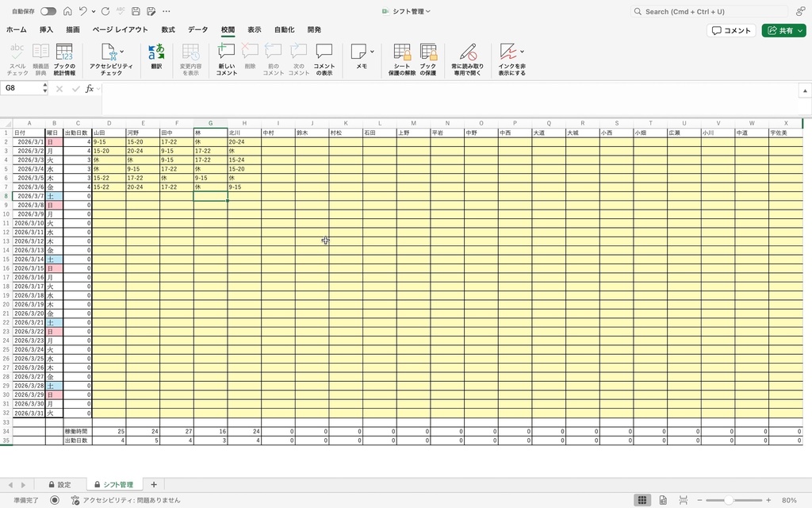812x508 pixels.
Task: Add a new sheet with plus button
Action: 154,484
